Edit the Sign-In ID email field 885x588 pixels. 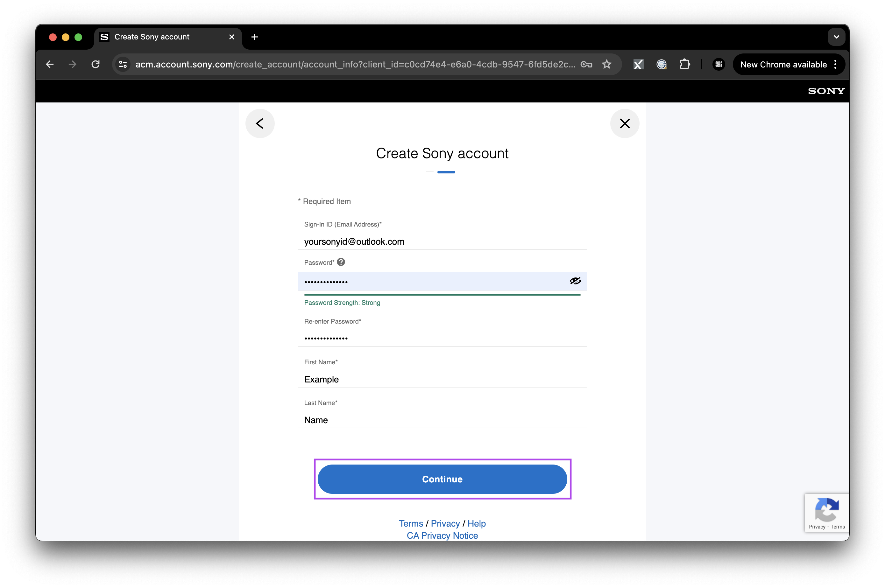point(443,242)
